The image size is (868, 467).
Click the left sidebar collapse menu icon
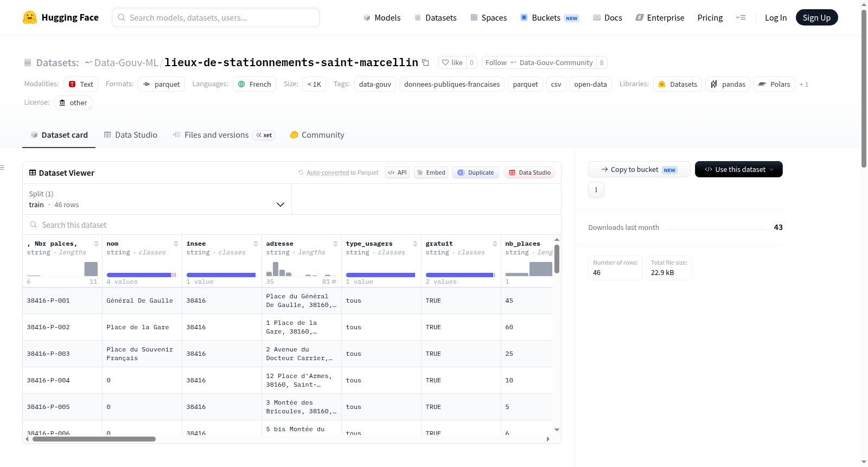(x=2, y=168)
